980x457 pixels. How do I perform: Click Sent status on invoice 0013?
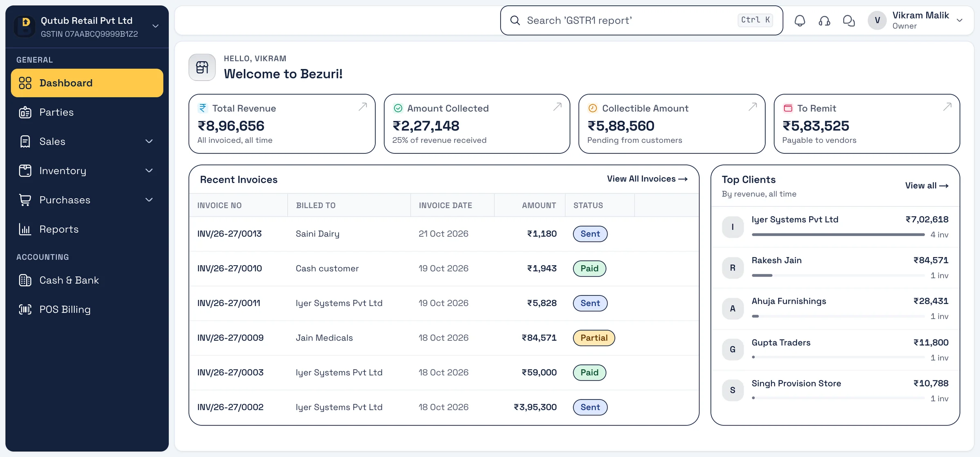[590, 234]
